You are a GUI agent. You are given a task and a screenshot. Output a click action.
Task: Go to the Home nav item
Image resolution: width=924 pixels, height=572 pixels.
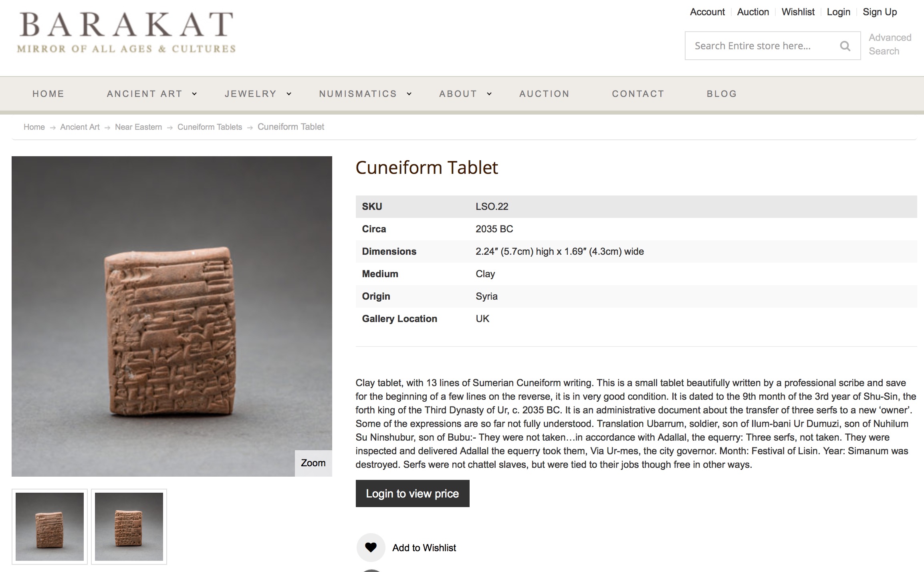pyautogui.click(x=48, y=94)
